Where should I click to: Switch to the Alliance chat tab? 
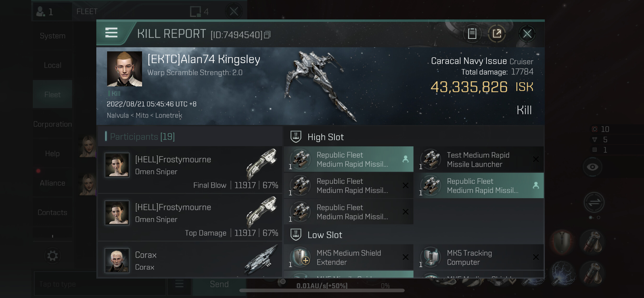[52, 183]
